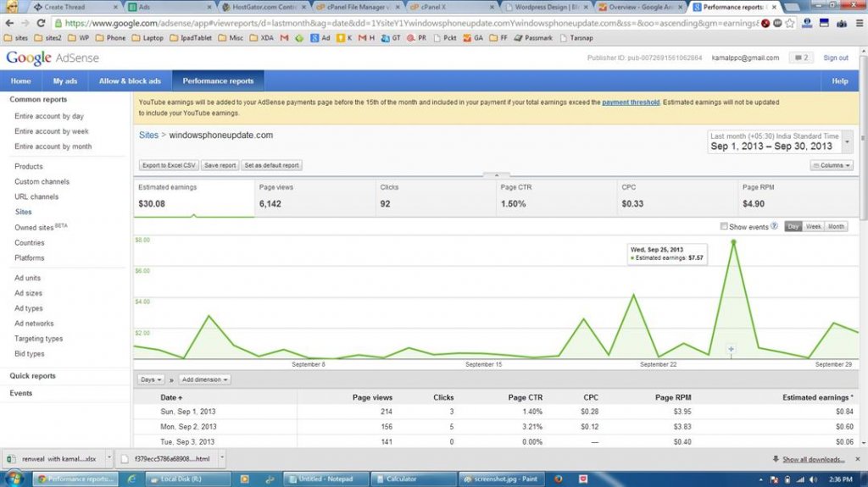Click the browser back arrow

[x=8, y=23]
